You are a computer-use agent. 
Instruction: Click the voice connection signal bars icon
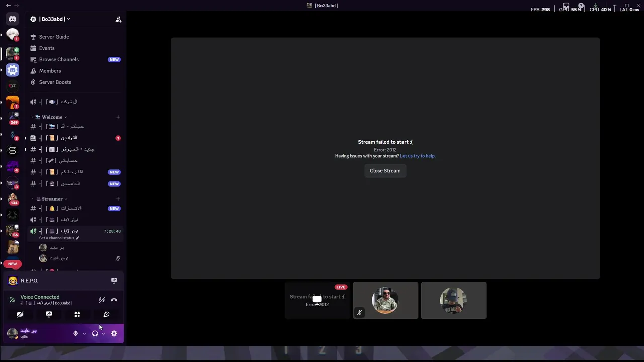click(x=13, y=300)
